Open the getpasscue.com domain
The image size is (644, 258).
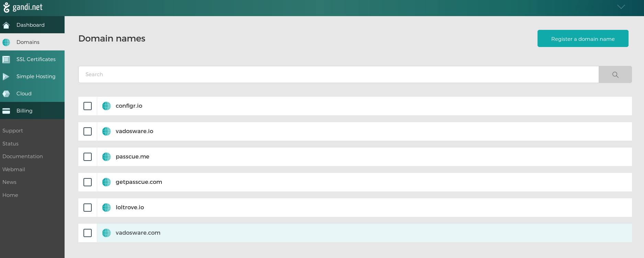(x=139, y=182)
